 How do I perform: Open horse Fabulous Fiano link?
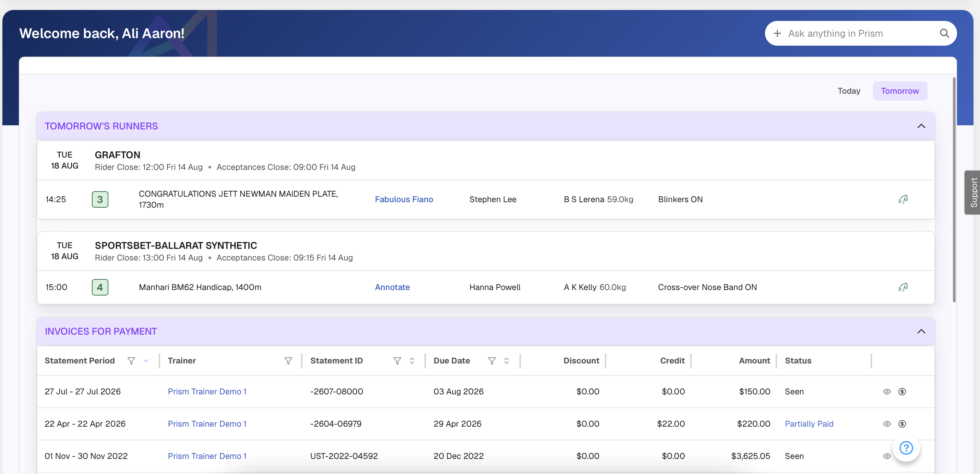[404, 199]
